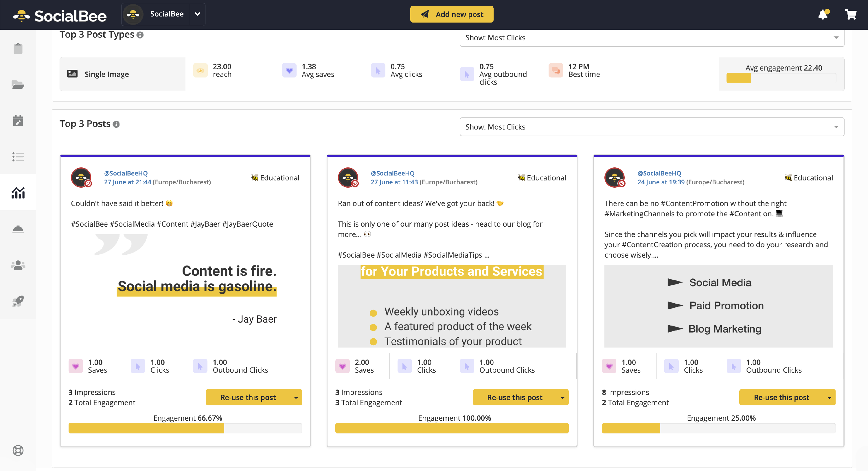Click SocialBee avatar in workspace selector
This screenshot has width=868, height=471.
(x=133, y=14)
